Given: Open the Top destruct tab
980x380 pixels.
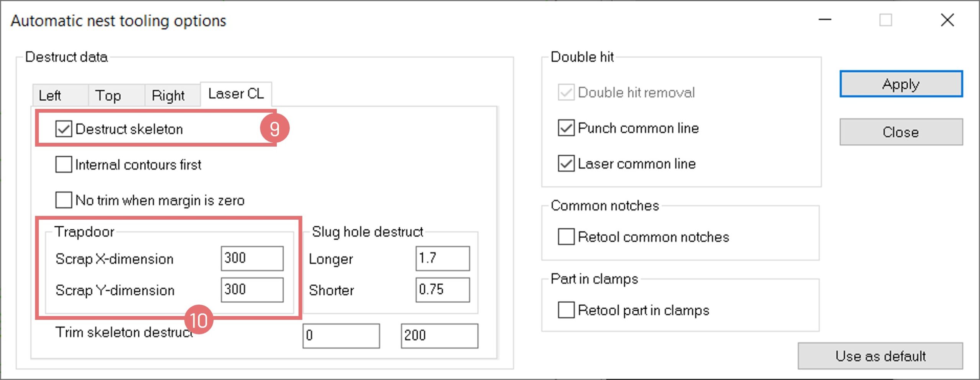Looking at the screenshot, I should 108,95.
